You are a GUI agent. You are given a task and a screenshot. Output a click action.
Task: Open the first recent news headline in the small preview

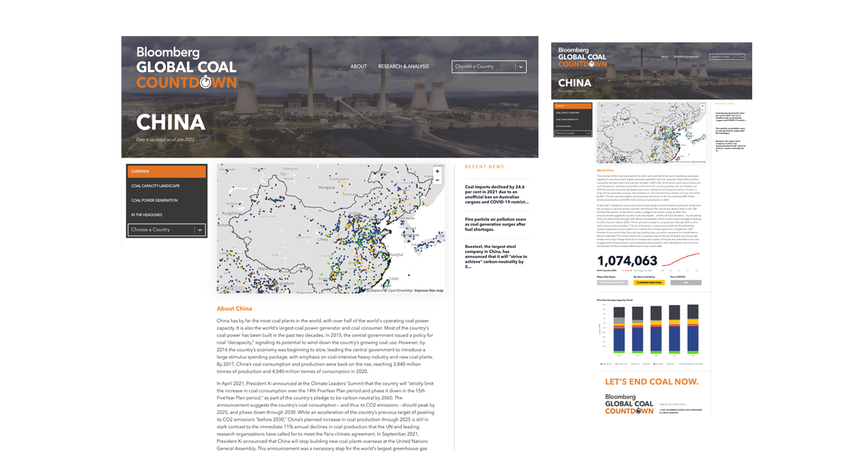coord(731,117)
